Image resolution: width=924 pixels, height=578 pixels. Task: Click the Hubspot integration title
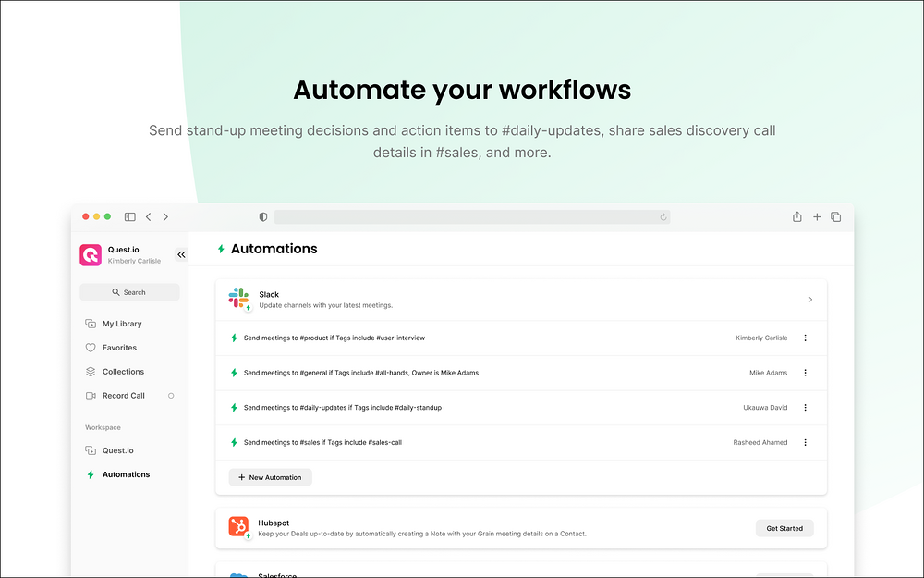pyautogui.click(x=274, y=523)
